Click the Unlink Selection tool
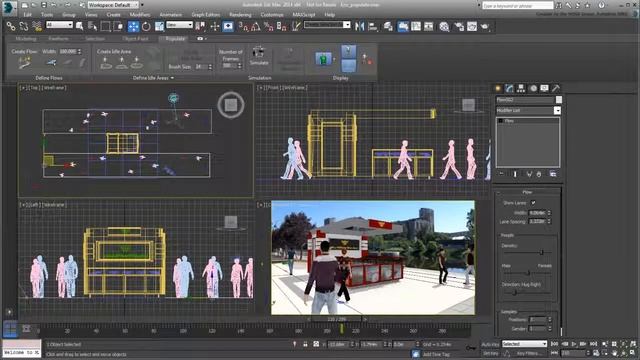The height and width of the screenshot is (360, 640). pyautogui.click(x=24, y=27)
